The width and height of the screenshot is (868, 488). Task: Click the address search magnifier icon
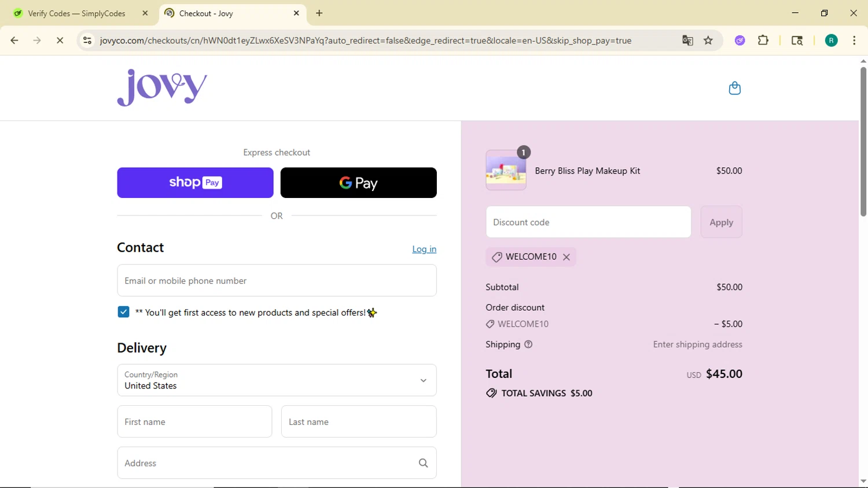(x=423, y=463)
